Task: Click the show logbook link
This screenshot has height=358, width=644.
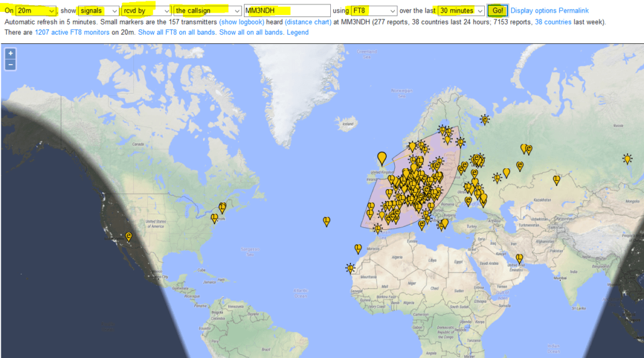Action: (241, 22)
